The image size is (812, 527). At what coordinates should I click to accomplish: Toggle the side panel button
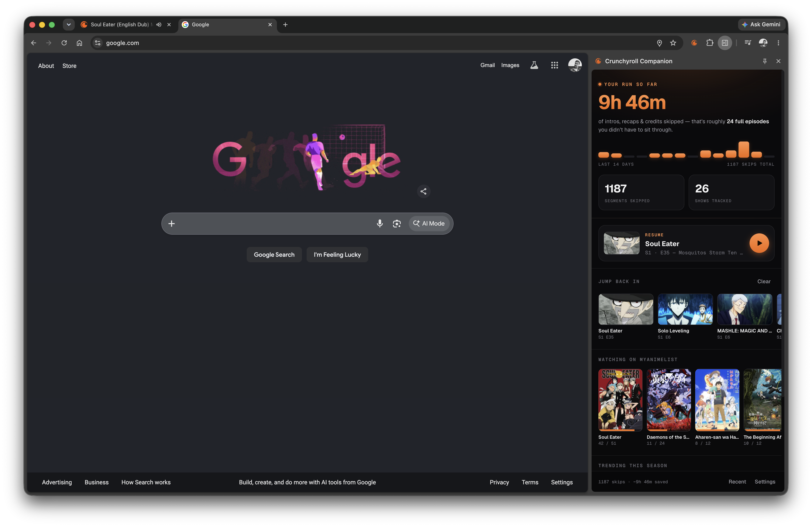point(725,43)
